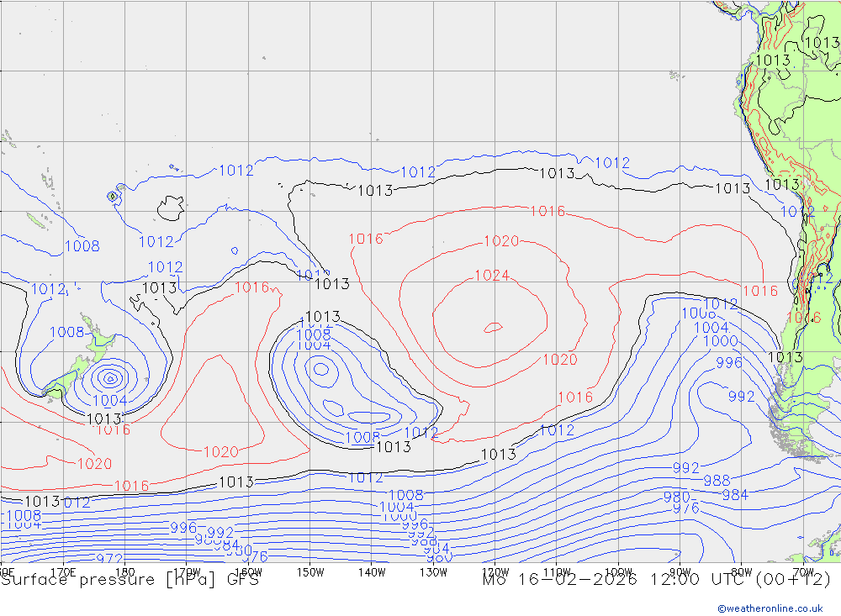
Task: Click the 100W longitude label
Action: 618,572
